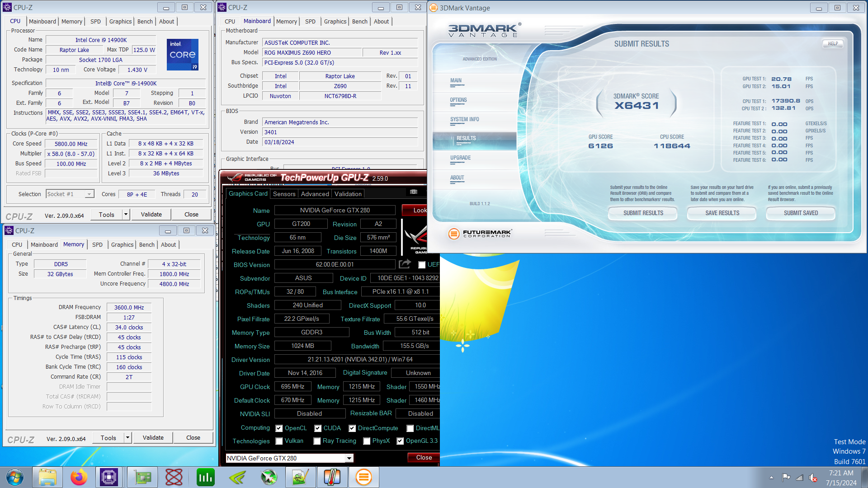Open the green bar-chart taskbar icon

click(x=206, y=477)
